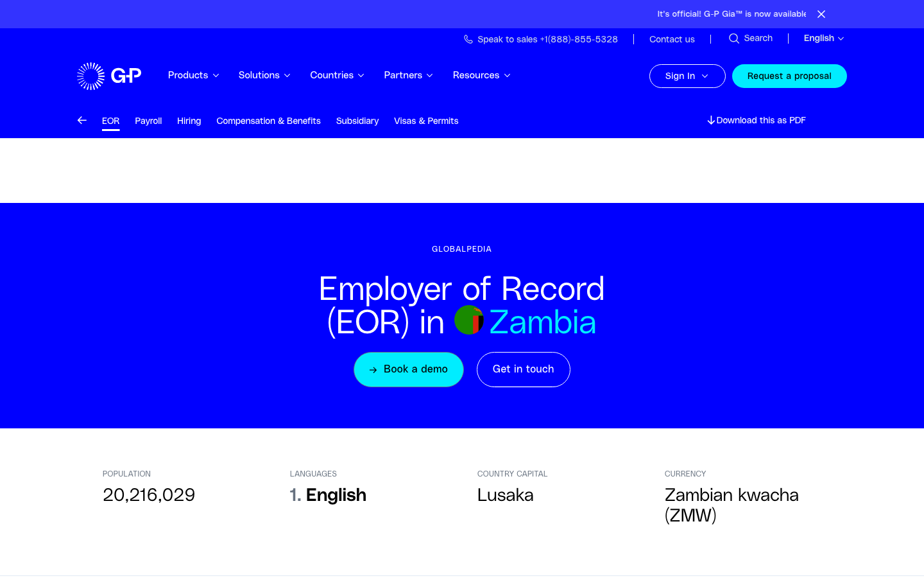Close the G-P Gia announcement banner
Screen dimensions: 924x578
tap(821, 14)
